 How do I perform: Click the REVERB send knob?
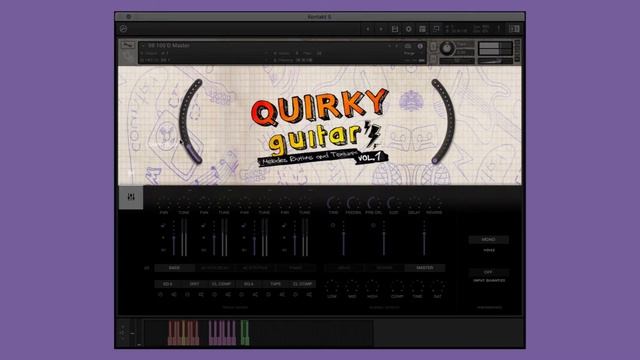[x=434, y=203]
